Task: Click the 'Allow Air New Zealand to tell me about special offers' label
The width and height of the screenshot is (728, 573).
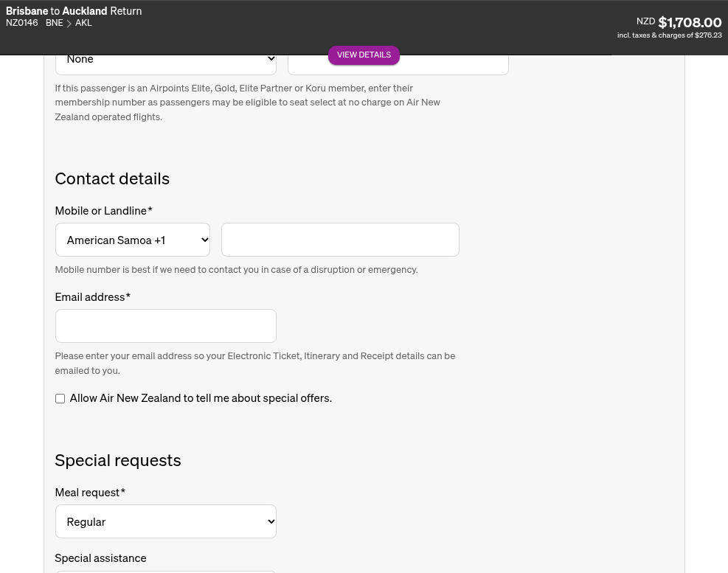Action: click(x=201, y=398)
